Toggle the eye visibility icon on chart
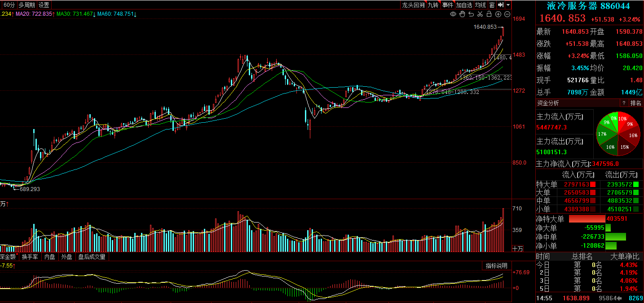 coord(453,14)
